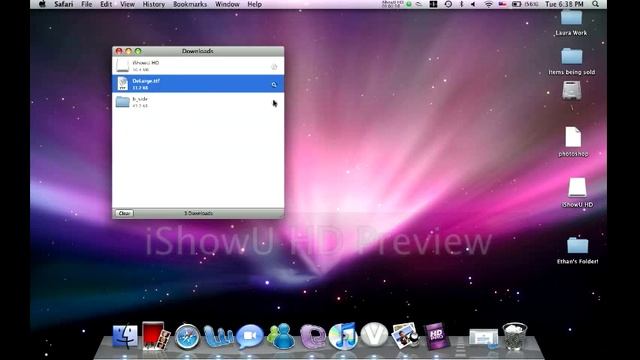Select the iShowU HD download row

point(198,65)
